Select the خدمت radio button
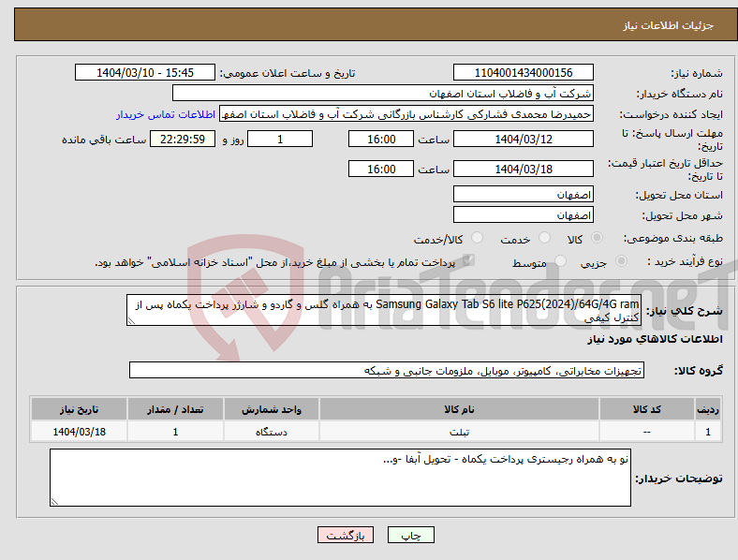 (x=544, y=238)
